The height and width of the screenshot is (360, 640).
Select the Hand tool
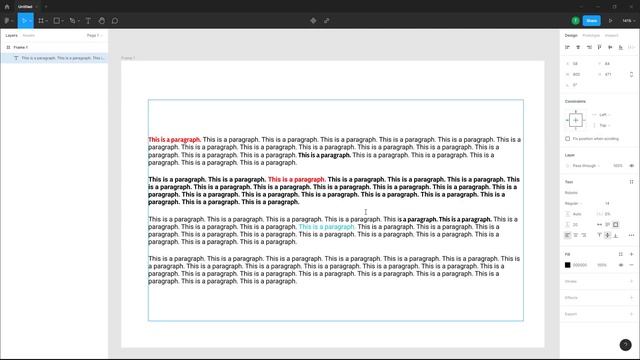(x=102, y=21)
